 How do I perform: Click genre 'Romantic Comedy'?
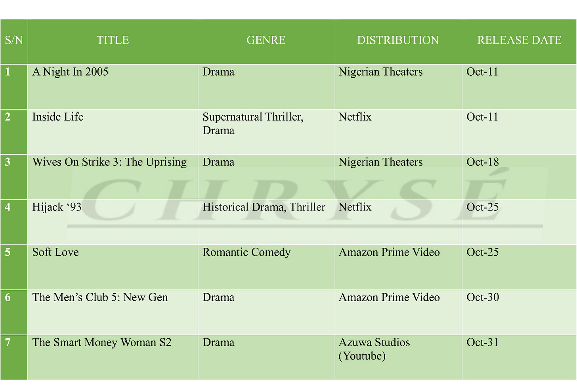click(246, 252)
